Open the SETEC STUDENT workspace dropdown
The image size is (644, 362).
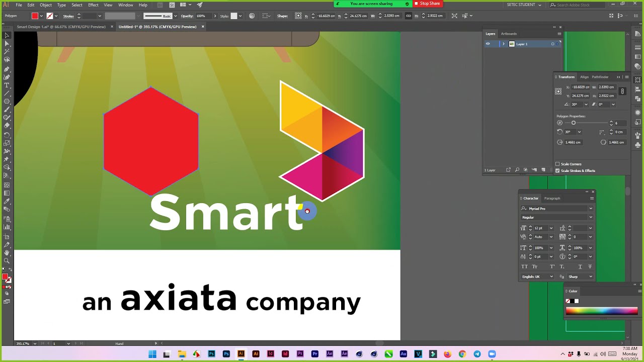(x=524, y=5)
